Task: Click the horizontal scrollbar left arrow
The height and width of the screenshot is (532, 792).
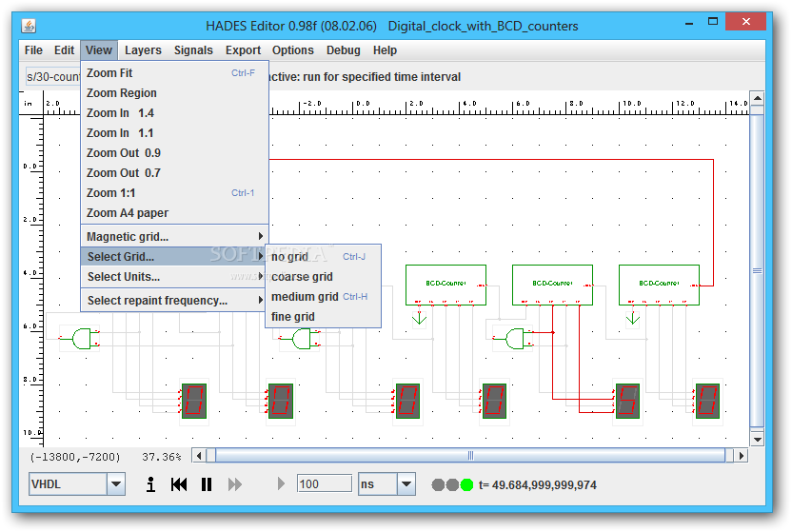Action: [x=199, y=456]
